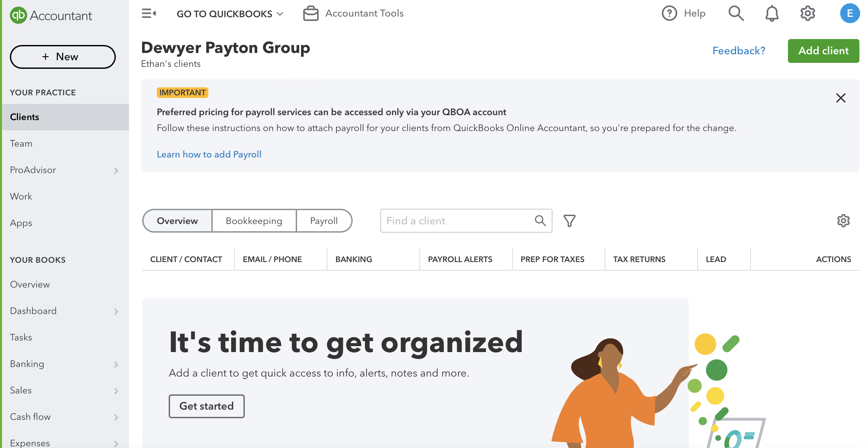Open the client list filter funnel
The image size is (868, 448).
pos(569,221)
